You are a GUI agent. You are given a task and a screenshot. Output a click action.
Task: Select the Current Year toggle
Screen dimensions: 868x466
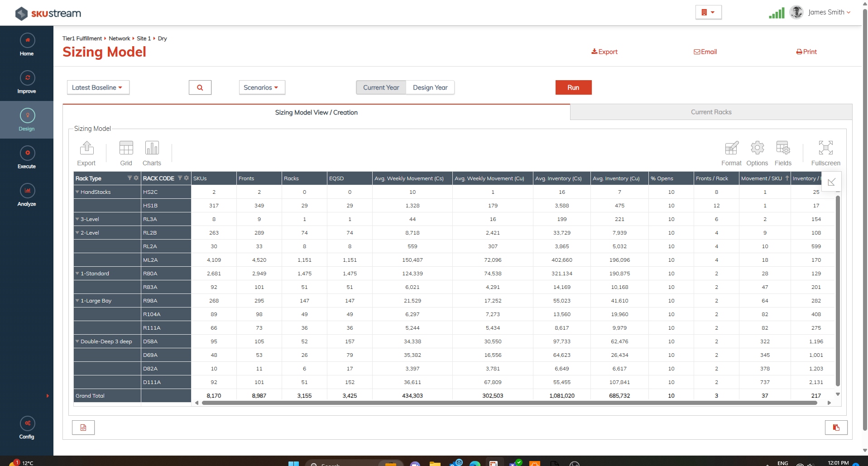point(381,87)
